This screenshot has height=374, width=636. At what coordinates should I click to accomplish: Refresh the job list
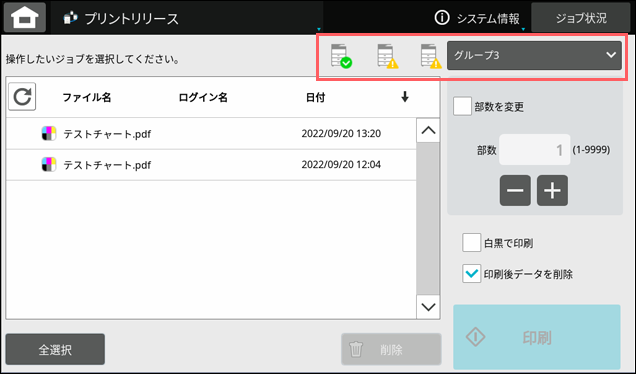point(22,97)
